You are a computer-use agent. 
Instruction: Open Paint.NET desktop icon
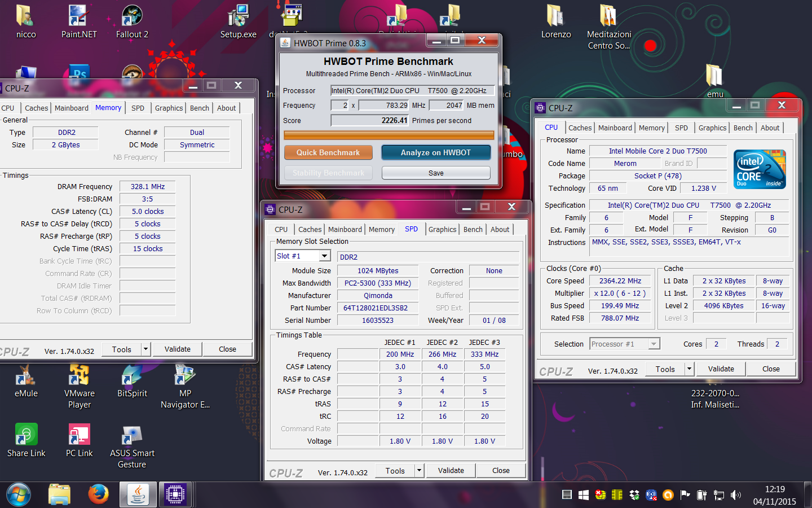pos(79,21)
